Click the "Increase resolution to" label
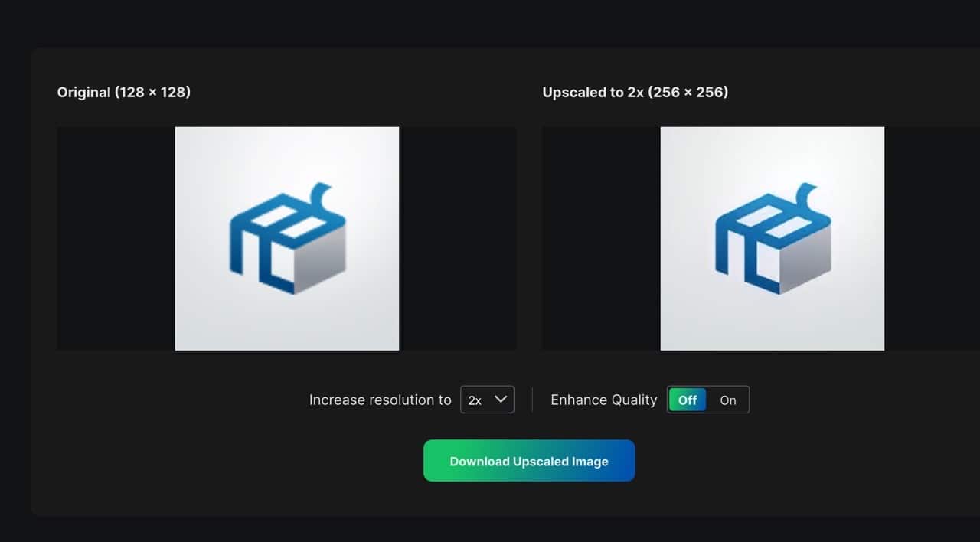The image size is (980, 542). [x=380, y=400]
